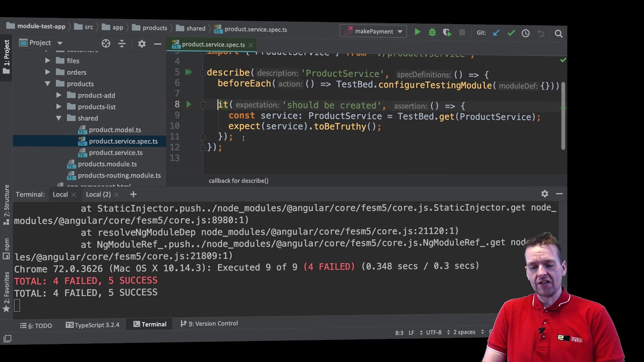Close the Local (2) terminal tab
The image size is (644, 362).
(116, 195)
